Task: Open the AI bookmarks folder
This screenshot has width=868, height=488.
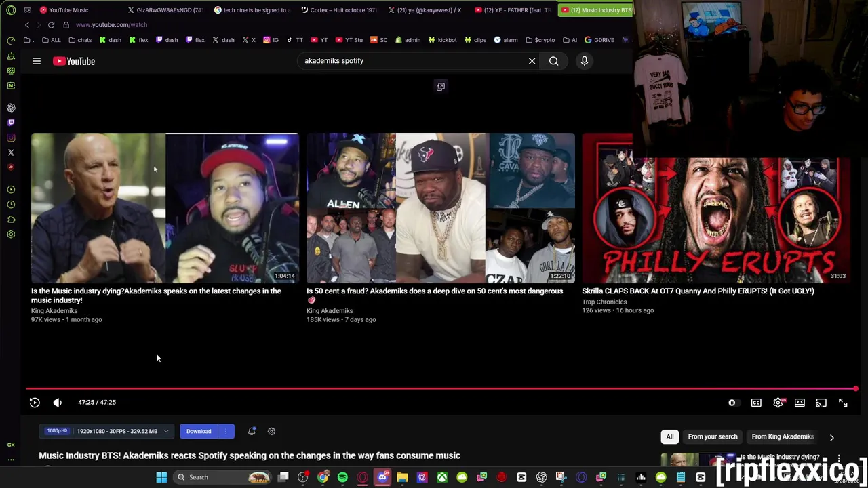Action: pos(570,40)
